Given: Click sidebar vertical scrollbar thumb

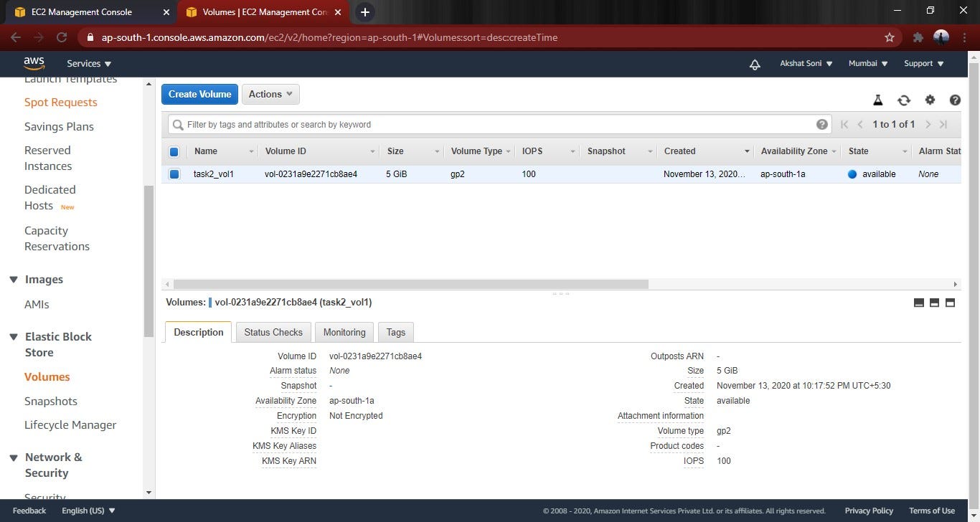Looking at the screenshot, I should [149, 261].
